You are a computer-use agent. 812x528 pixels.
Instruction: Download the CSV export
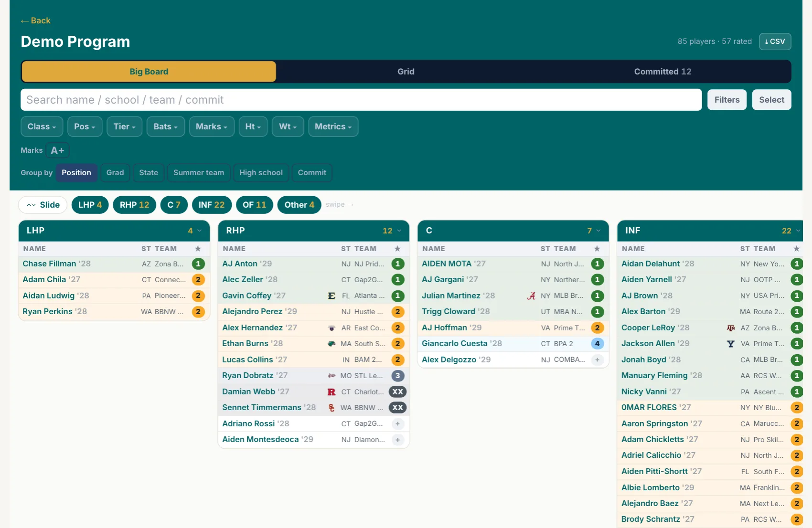point(775,42)
